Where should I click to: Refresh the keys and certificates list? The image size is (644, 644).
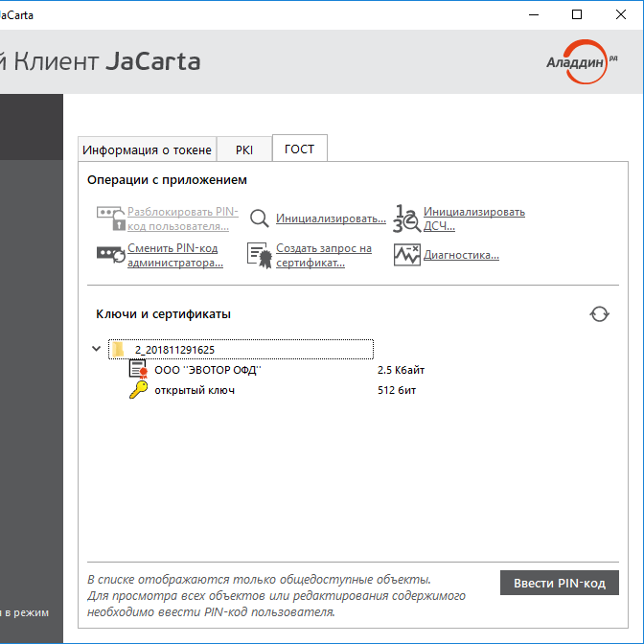point(599,314)
